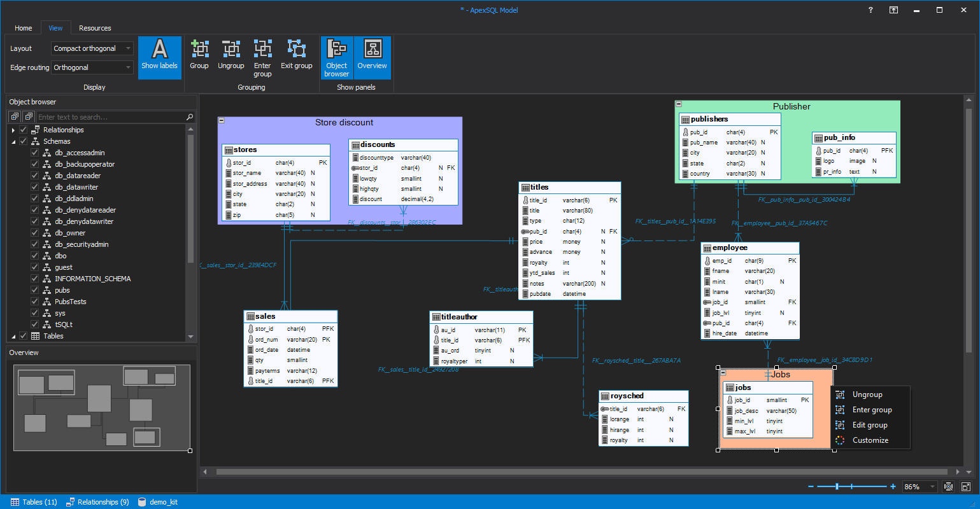Click the employee table header icon
Viewport: 980px width, 509px height.
[707, 248]
